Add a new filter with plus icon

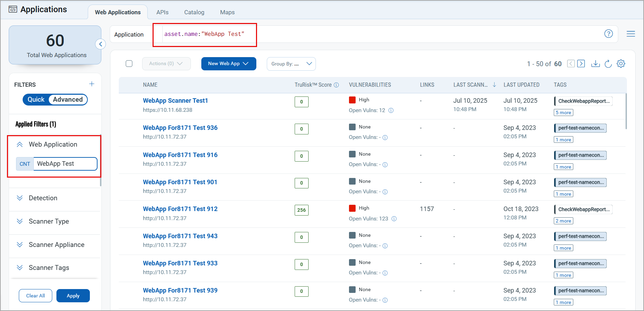tap(92, 84)
